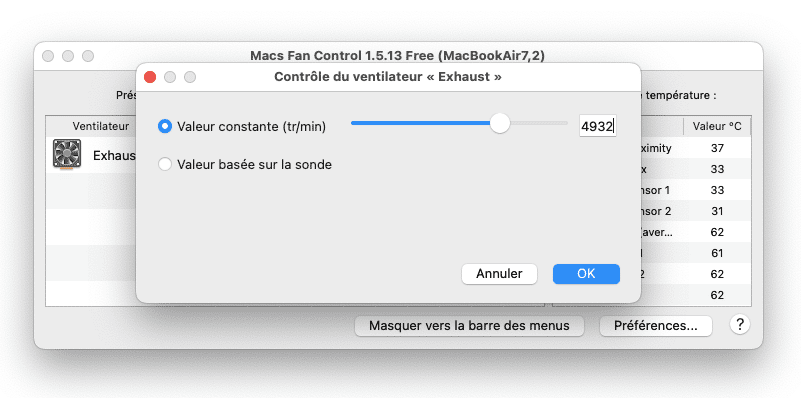Click the dialog's gray zoom button
The height and width of the screenshot is (398, 801).
[190, 77]
